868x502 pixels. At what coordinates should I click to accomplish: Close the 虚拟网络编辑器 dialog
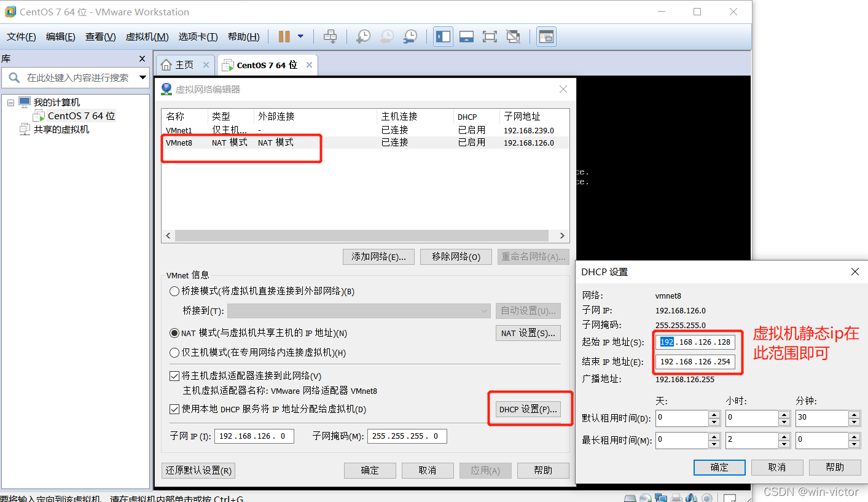563,90
